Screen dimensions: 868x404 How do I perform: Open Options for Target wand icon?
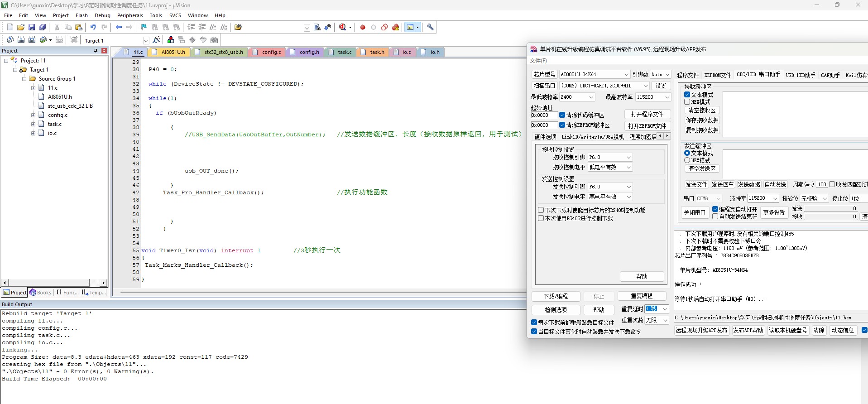tap(156, 40)
